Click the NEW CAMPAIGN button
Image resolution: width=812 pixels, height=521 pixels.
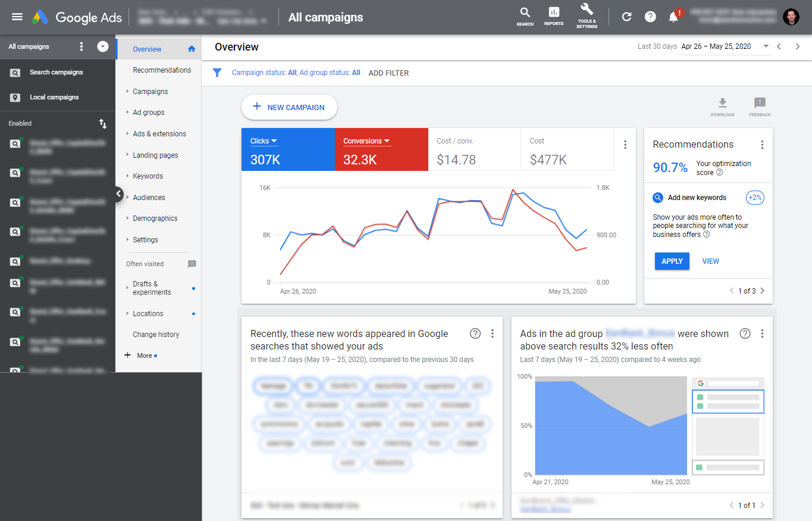pos(289,107)
